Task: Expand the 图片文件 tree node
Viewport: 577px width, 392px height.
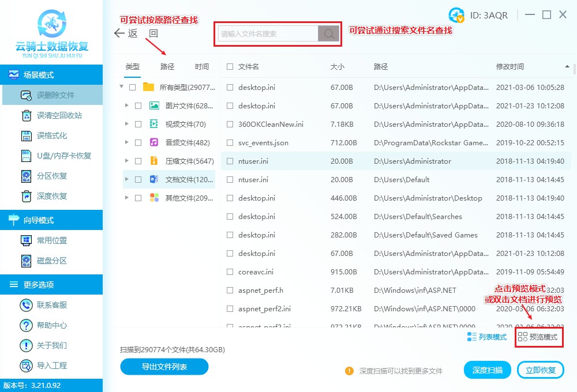Action: 126,105
